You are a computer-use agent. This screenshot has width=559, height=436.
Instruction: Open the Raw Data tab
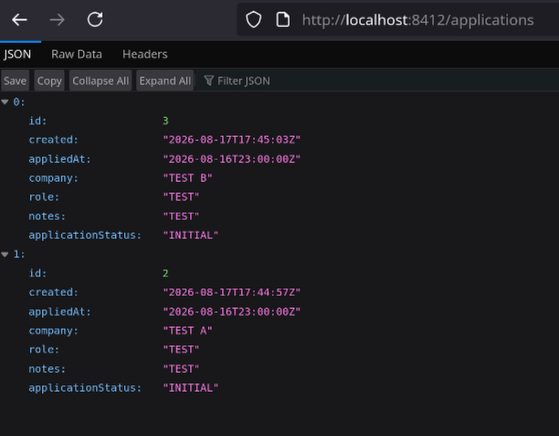click(x=77, y=54)
